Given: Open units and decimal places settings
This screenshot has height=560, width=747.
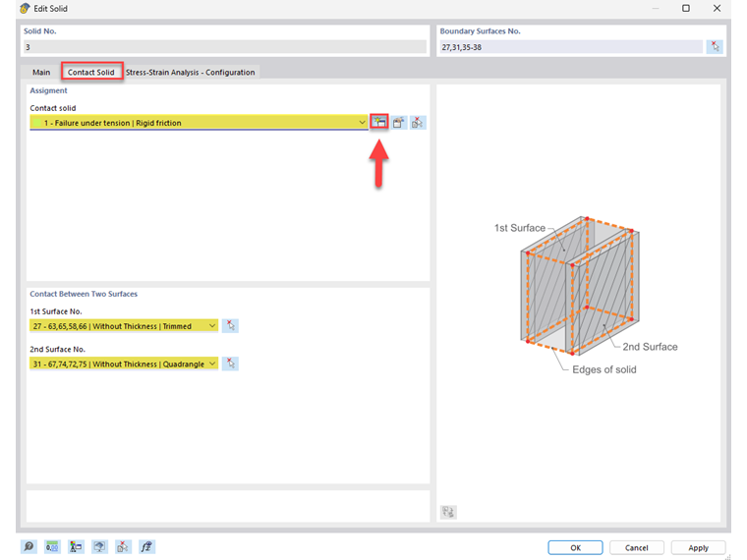Looking at the screenshot, I should tap(52, 546).
